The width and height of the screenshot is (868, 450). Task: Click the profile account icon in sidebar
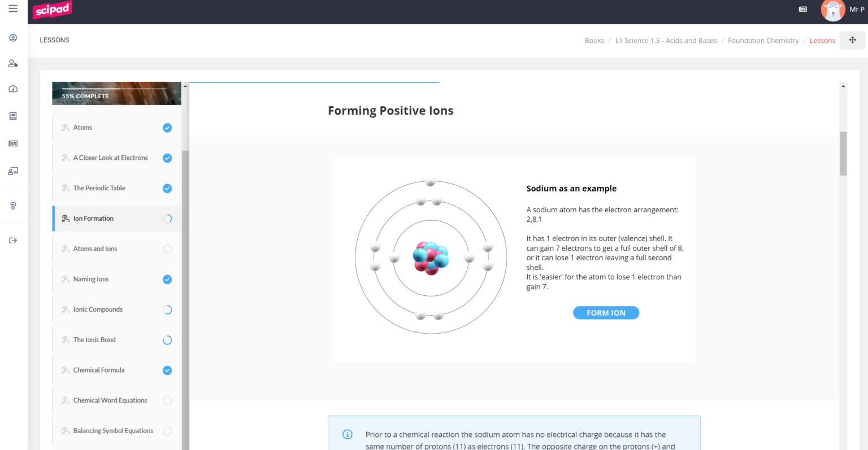(x=13, y=37)
